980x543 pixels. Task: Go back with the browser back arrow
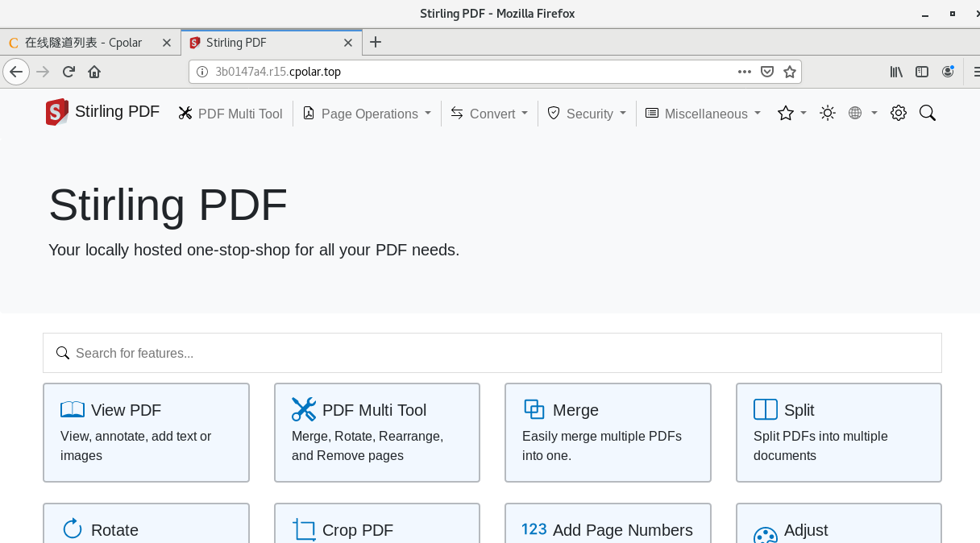click(16, 72)
